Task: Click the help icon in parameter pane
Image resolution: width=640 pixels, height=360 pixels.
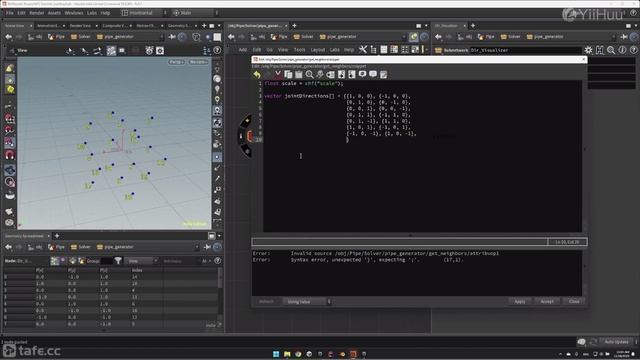Action: (633, 50)
